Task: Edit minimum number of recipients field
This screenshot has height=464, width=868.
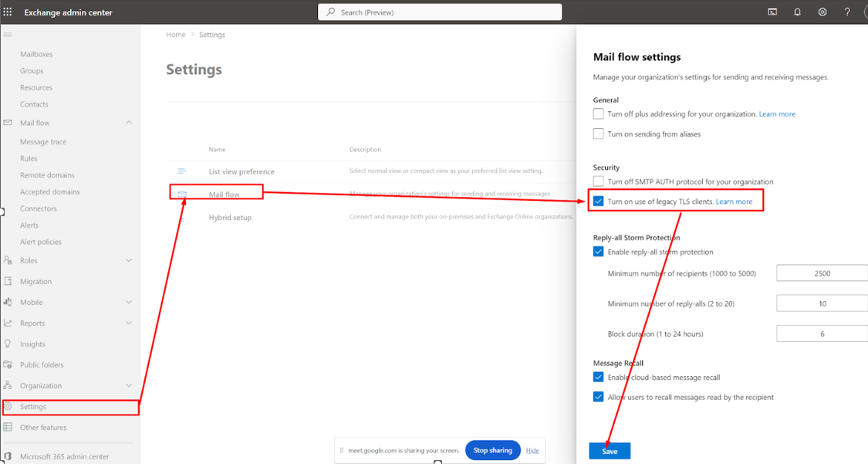Action: click(x=822, y=273)
